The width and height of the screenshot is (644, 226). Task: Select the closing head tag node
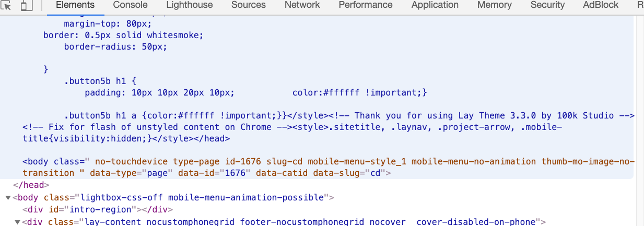31,185
